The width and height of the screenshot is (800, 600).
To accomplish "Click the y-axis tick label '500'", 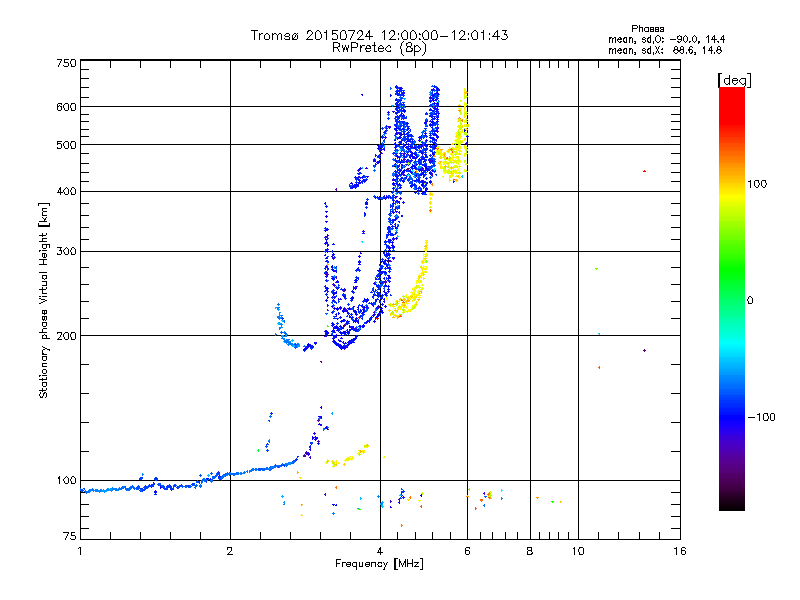I will [x=67, y=145].
